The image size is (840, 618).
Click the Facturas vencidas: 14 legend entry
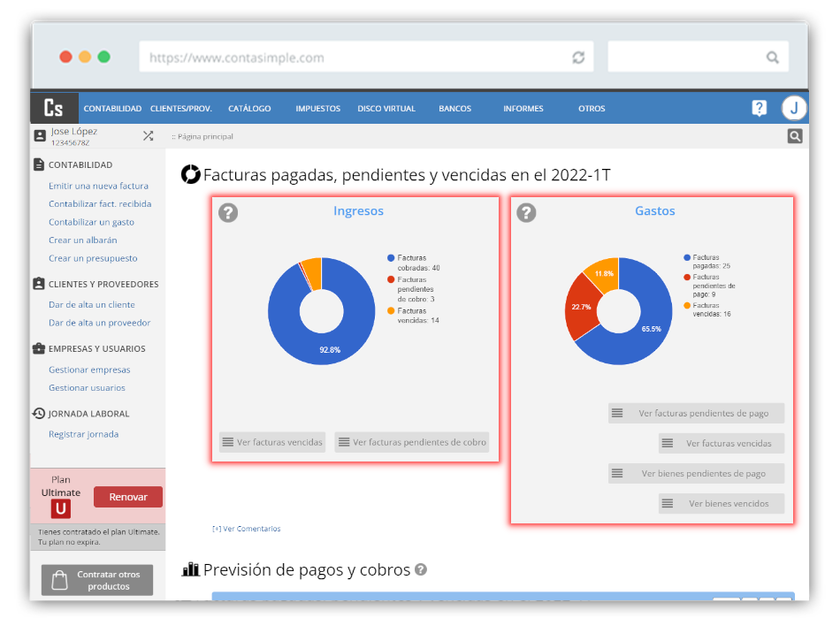(x=414, y=316)
